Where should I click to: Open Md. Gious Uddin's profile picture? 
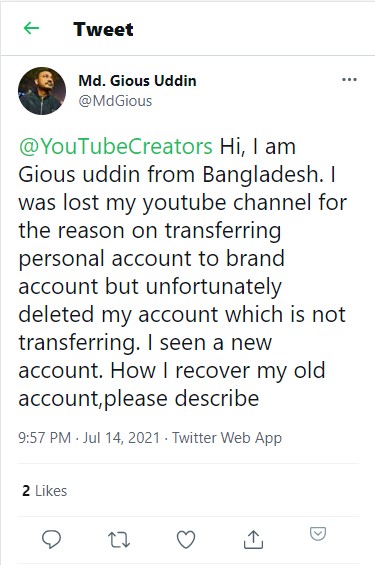42,91
